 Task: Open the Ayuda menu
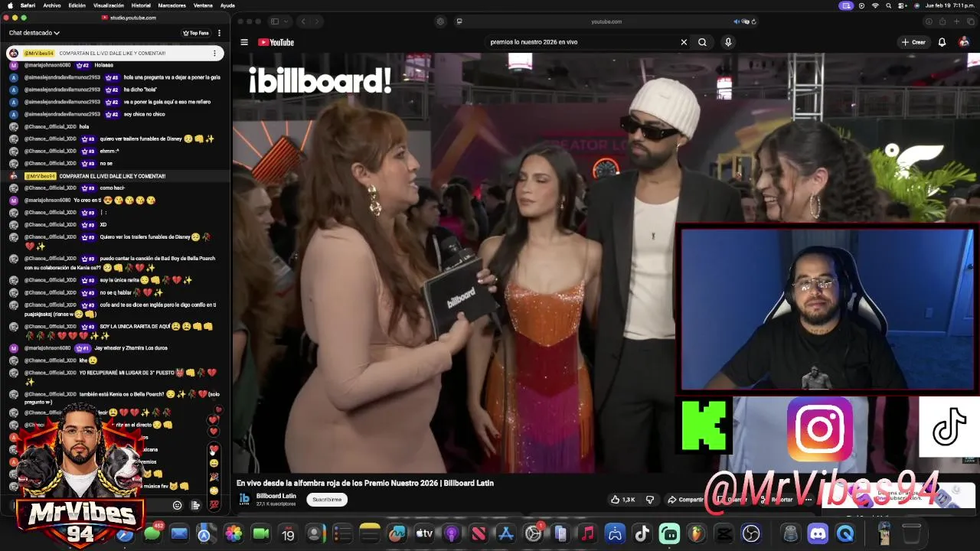coord(227,5)
